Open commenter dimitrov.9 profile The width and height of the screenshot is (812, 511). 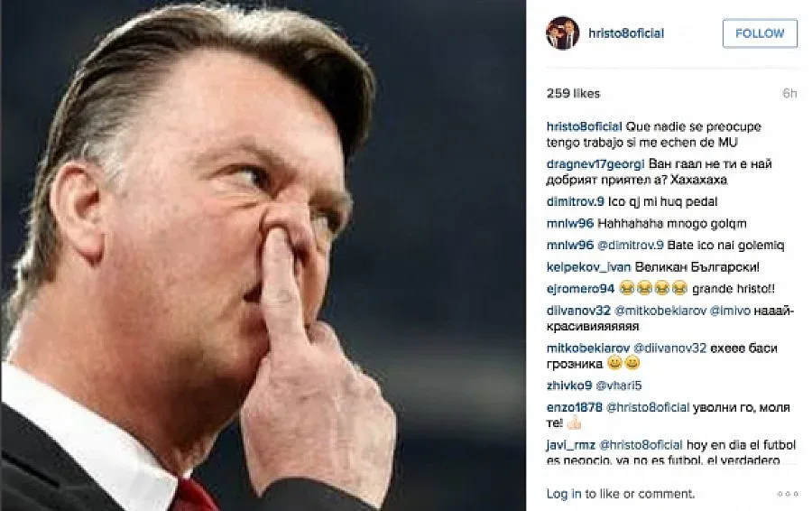coord(576,201)
